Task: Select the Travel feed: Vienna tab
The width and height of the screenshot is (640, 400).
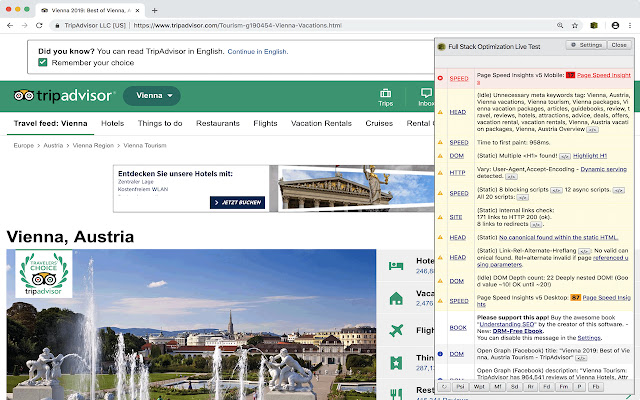Action: coord(50,123)
